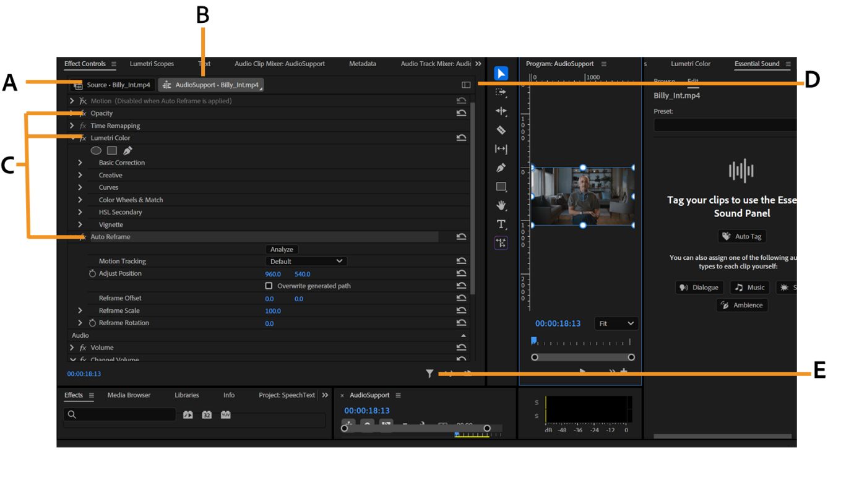
Task: Open the Fit zoom level dropdown
Action: point(616,323)
